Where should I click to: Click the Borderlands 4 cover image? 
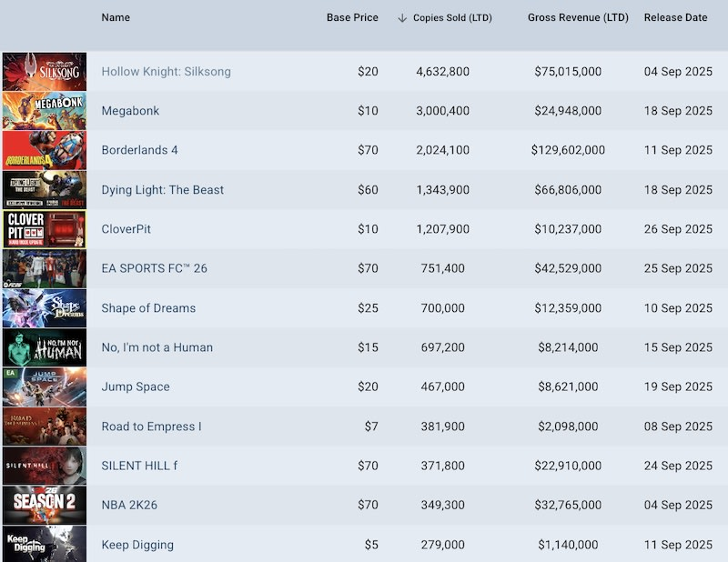tap(45, 150)
